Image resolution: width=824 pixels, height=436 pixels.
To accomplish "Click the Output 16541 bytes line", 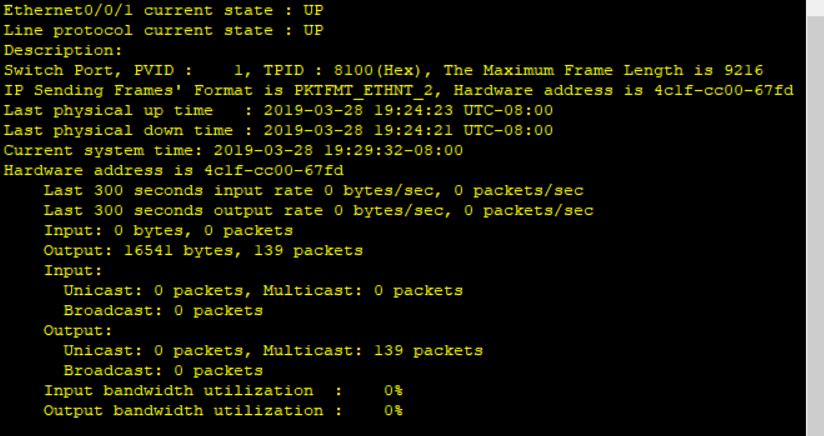I will pyautogui.click(x=203, y=251).
